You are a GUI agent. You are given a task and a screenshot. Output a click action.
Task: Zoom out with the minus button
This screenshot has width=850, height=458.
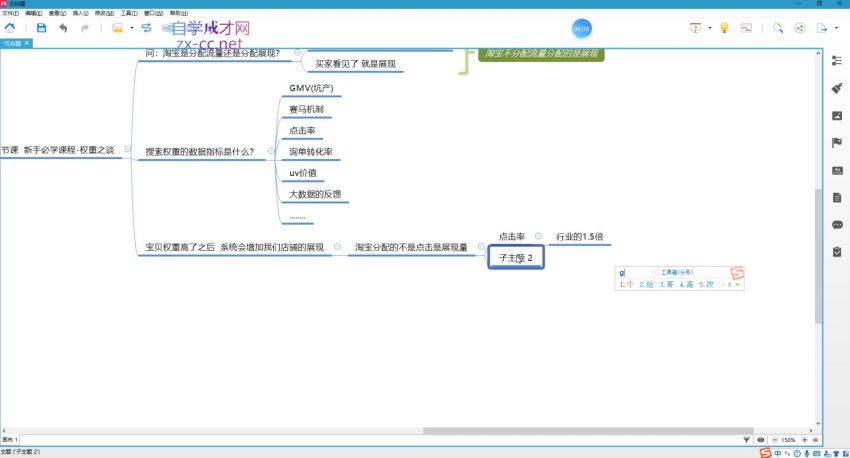point(775,440)
